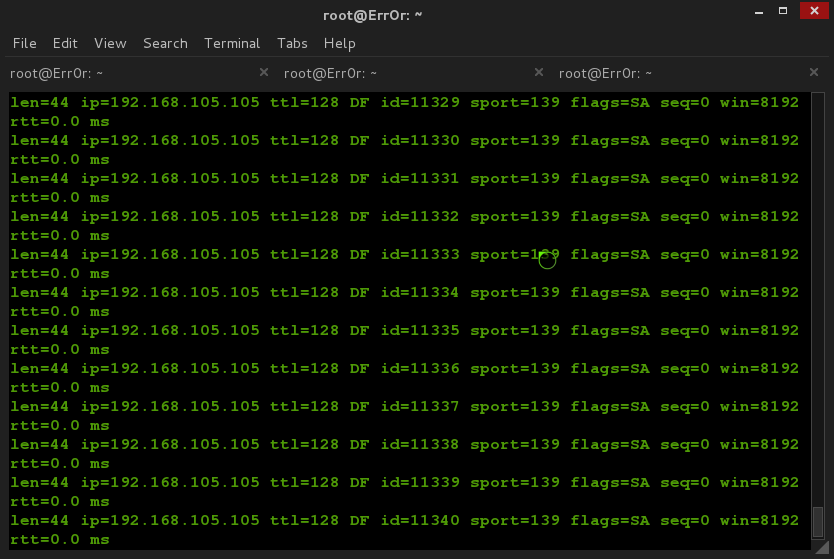Close the last terminal tab with its X

click(x=814, y=72)
